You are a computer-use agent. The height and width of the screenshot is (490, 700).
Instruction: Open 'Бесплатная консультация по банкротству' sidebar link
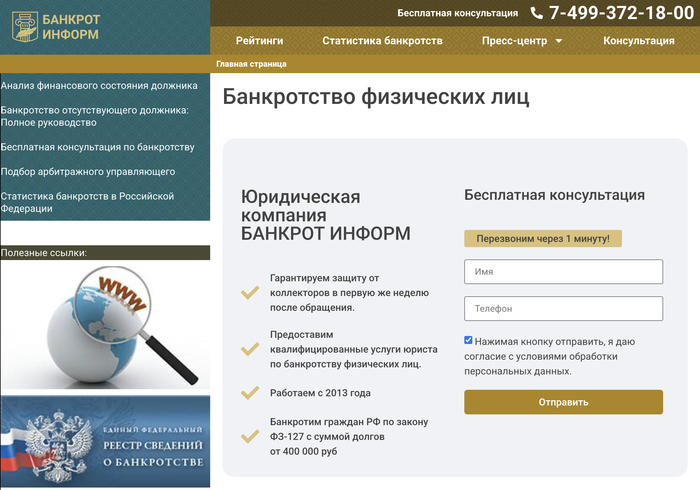tap(97, 147)
